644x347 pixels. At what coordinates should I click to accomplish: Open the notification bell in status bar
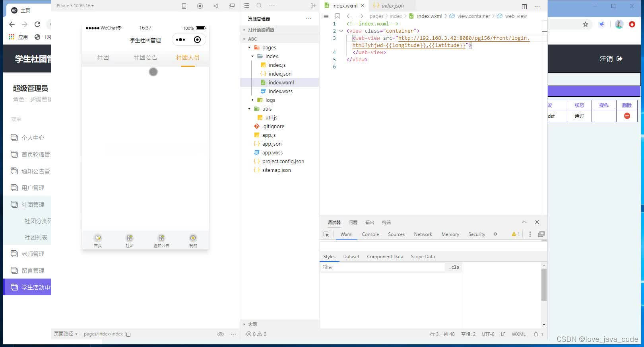point(536,334)
